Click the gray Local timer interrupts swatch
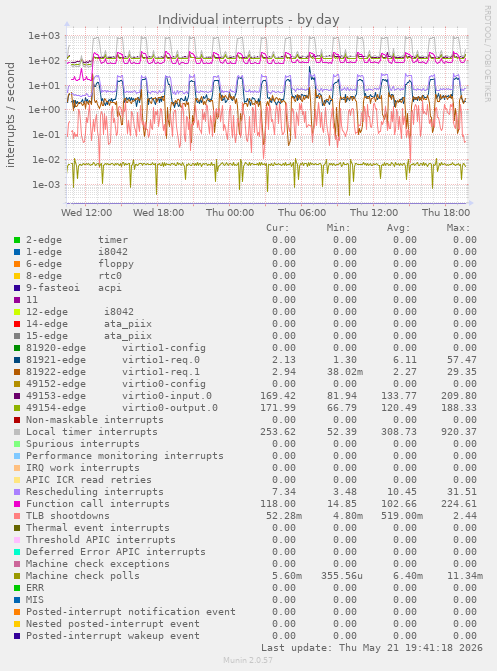Screen dimensions: 497x671 [x=17, y=432]
